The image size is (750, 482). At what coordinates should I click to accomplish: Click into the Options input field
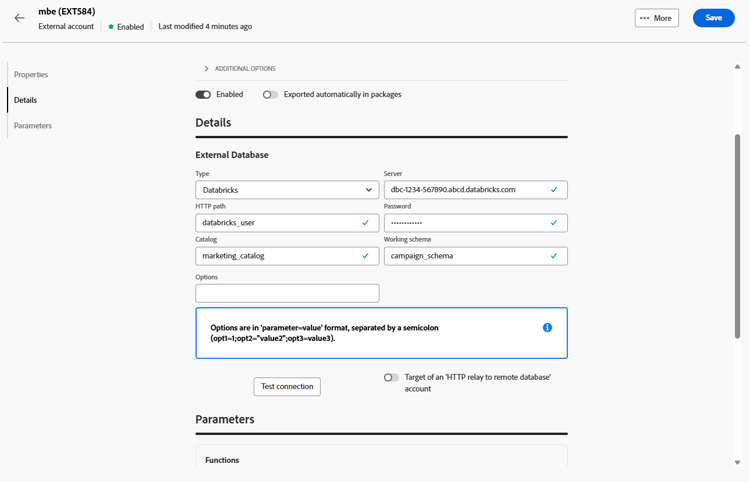(287, 294)
